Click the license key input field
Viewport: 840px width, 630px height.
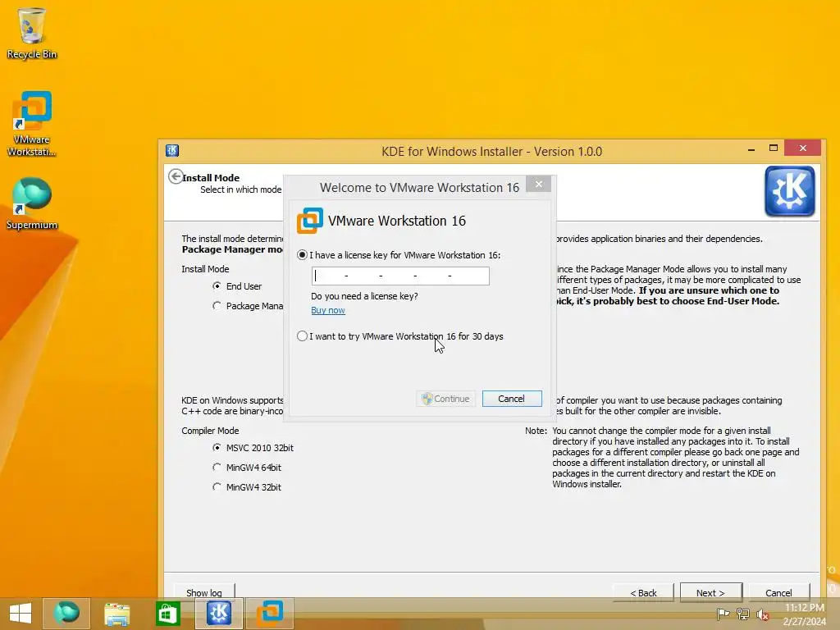400,276
